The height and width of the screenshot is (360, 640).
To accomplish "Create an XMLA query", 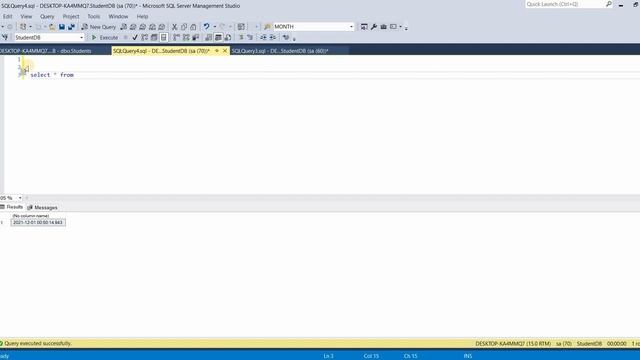I will [x=152, y=27].
